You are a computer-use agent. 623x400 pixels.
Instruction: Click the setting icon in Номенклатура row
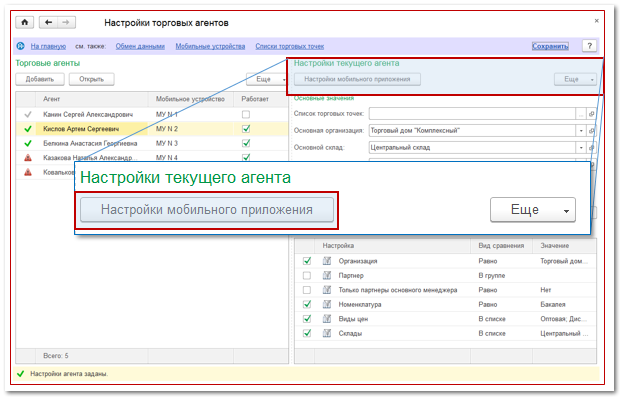click(x=326, y=304)
